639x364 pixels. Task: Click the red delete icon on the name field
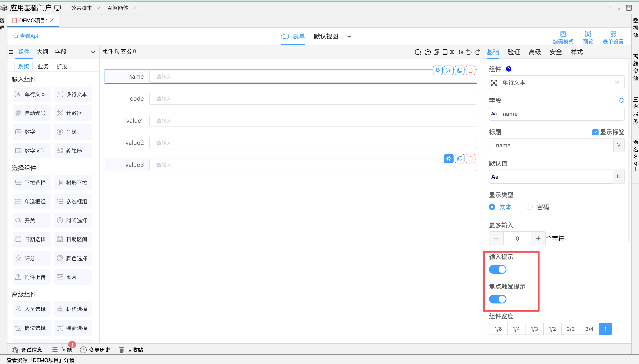click(x=470, y=71)
